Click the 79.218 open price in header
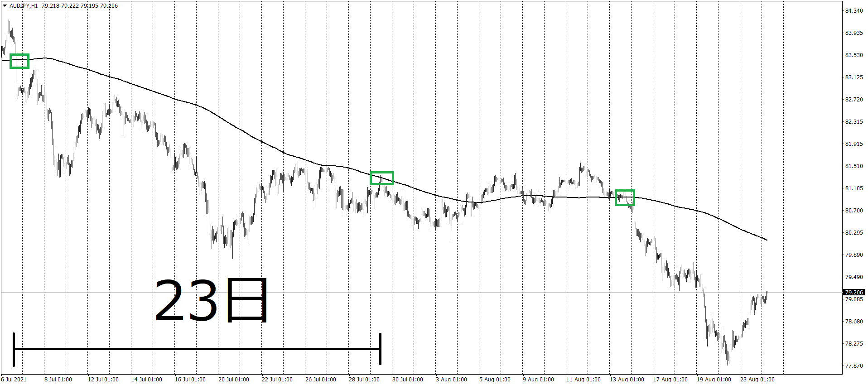 pyautogui.click(x=50, y=6)
